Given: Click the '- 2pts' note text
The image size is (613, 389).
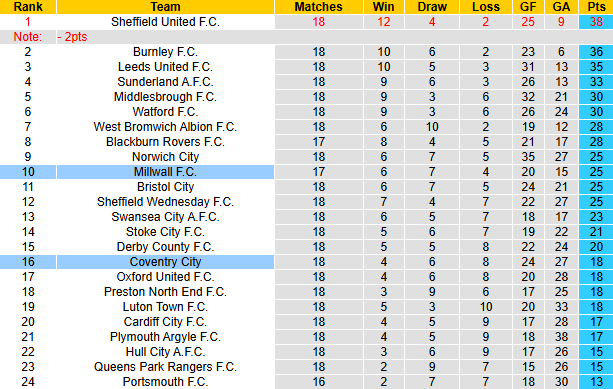Looking at the screenshot, I should [x=72, y=37].
